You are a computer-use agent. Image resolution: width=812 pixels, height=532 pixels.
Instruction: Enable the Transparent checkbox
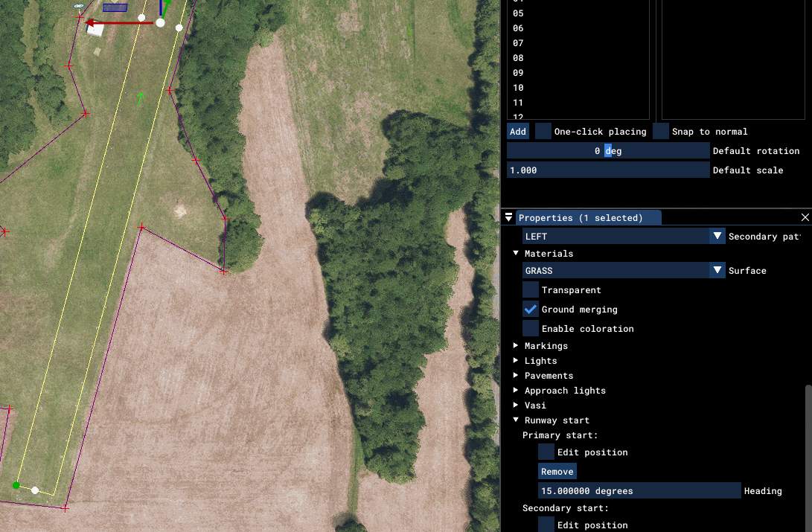click(531, 290)
